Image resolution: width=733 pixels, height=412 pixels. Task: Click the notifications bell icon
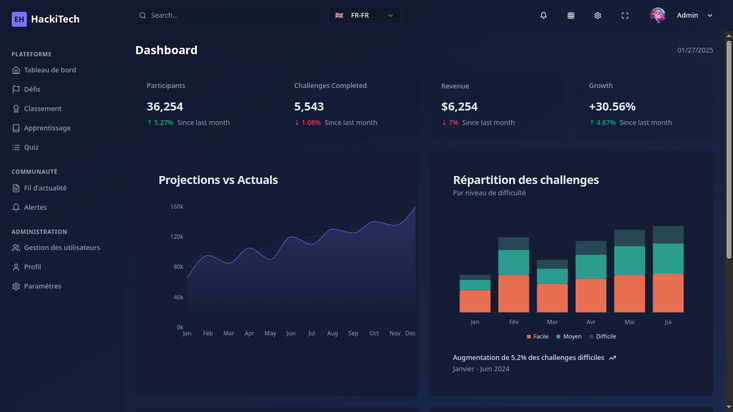coord(543,16)
